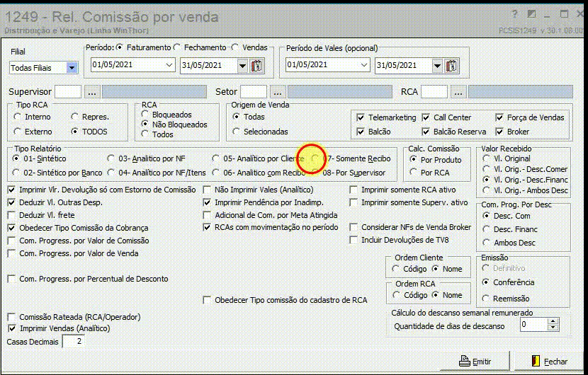Enable Com. Progress. por Valor de Venda
The image size is (588, 375).
pyautogui.click(x=11, y=253)
